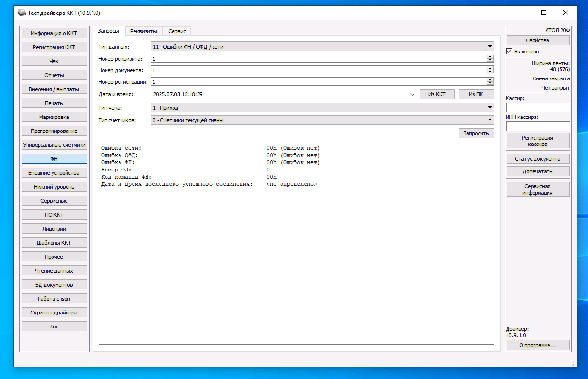Viewport: 588px width, 379px height.
Task: Open Статус документа
Action: 537,159
